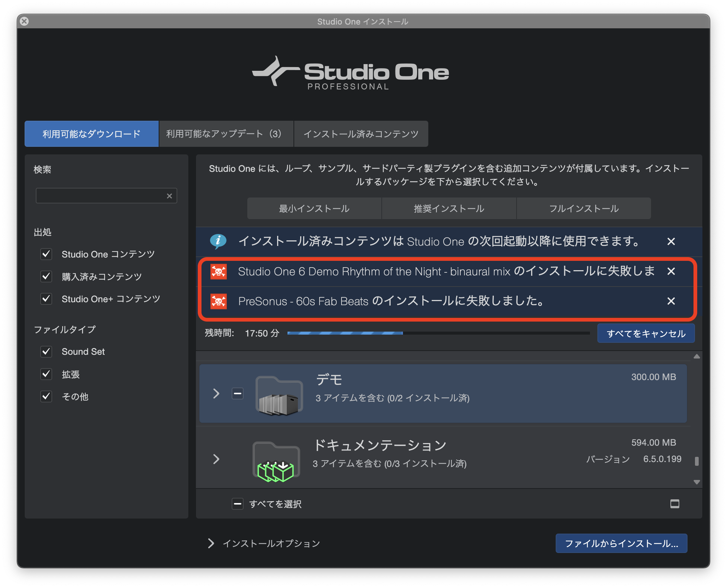Click the Studio One Professional logo
This screenshot has height=588, width=727.
(x=350, y=73)
